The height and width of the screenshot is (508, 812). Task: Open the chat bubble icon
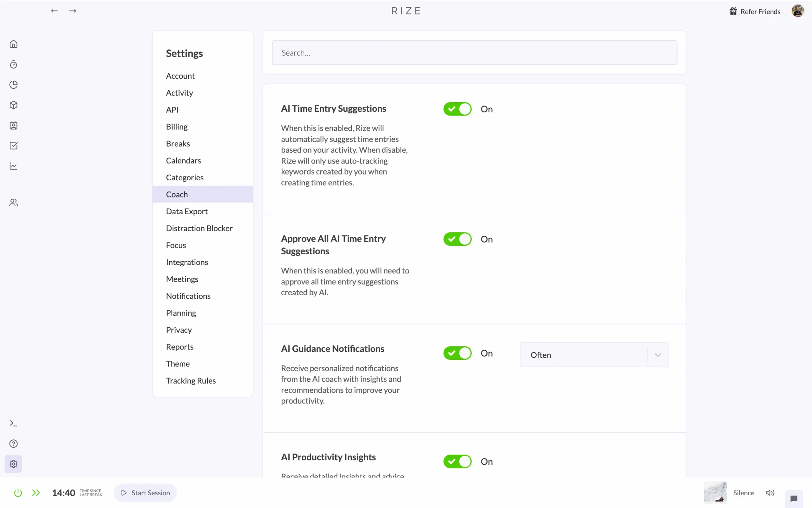point(794,498)
